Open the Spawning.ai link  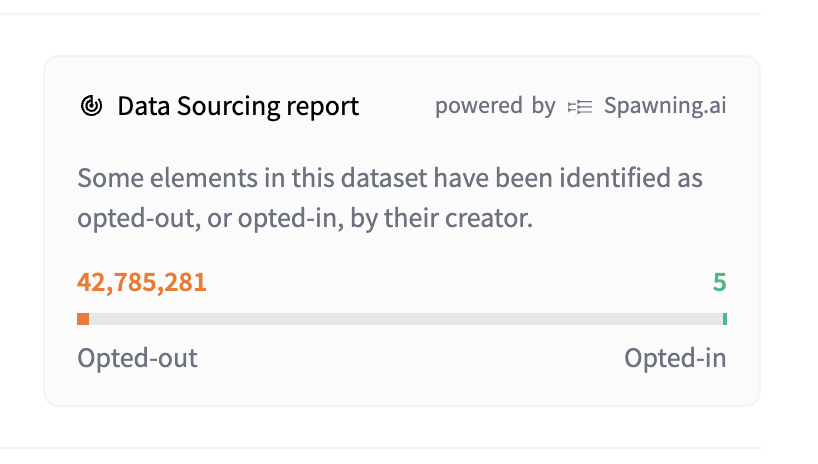pos(665,106)
